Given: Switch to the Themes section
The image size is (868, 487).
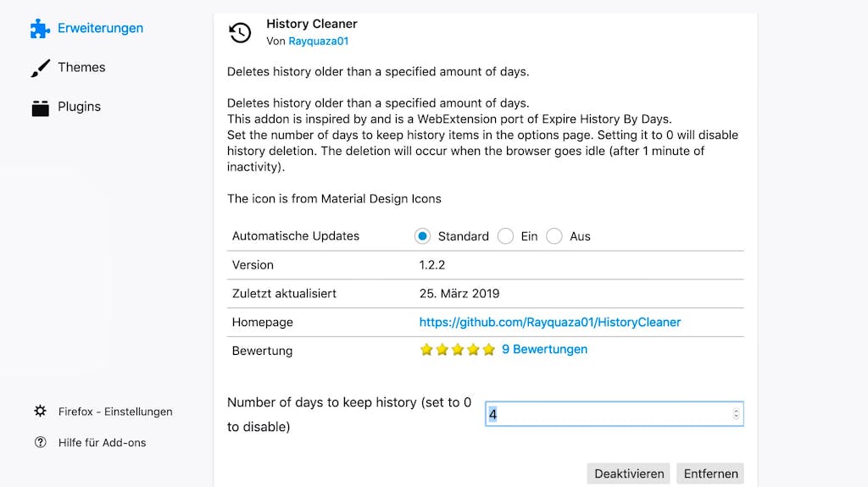Looking at the screenshot, I should 81,68.
